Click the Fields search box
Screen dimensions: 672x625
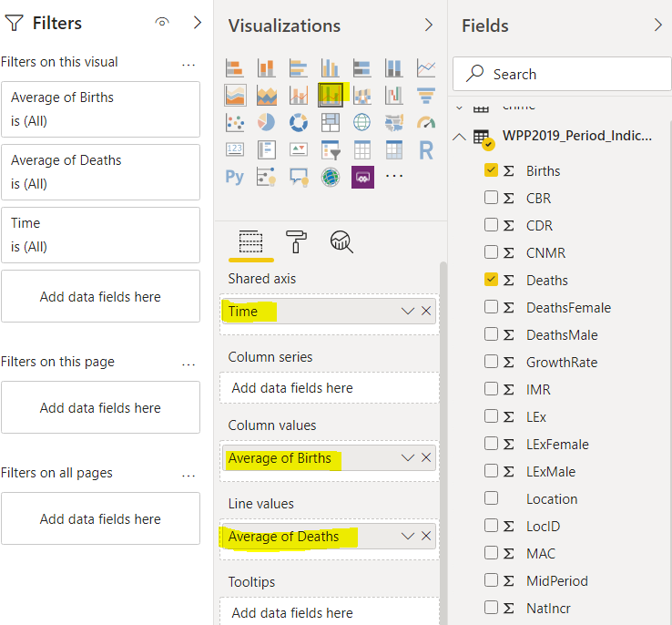(565, 75)
